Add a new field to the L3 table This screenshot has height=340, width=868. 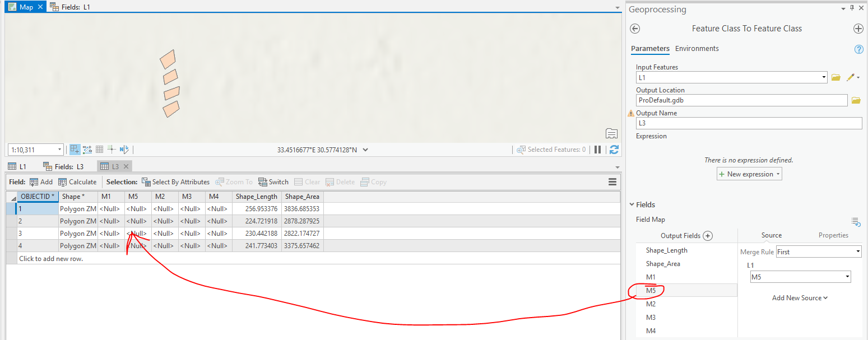(41, 181)
